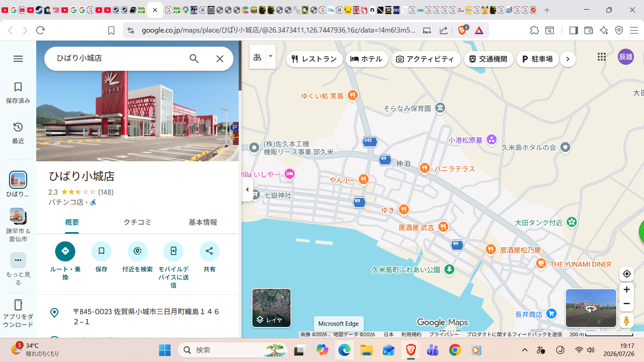Open the browser extensions puzzle icon
Screen dimensions: 644x362
point(535,30)
